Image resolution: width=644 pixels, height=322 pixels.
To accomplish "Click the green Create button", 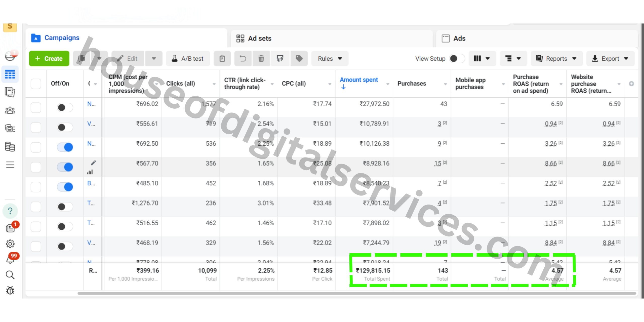I will (49, 59).
